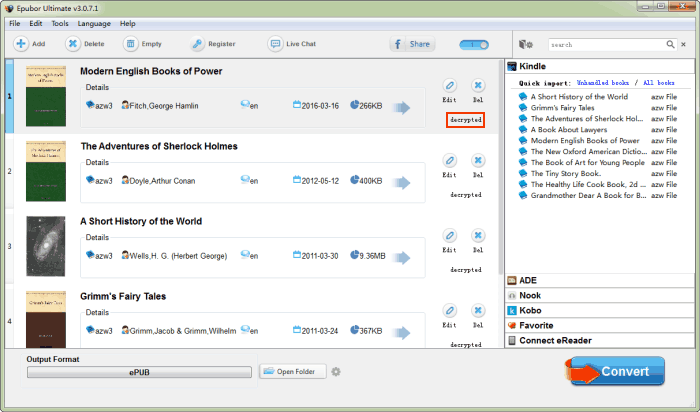
Task: Click the All books link
Action: (x=658, y=83)
